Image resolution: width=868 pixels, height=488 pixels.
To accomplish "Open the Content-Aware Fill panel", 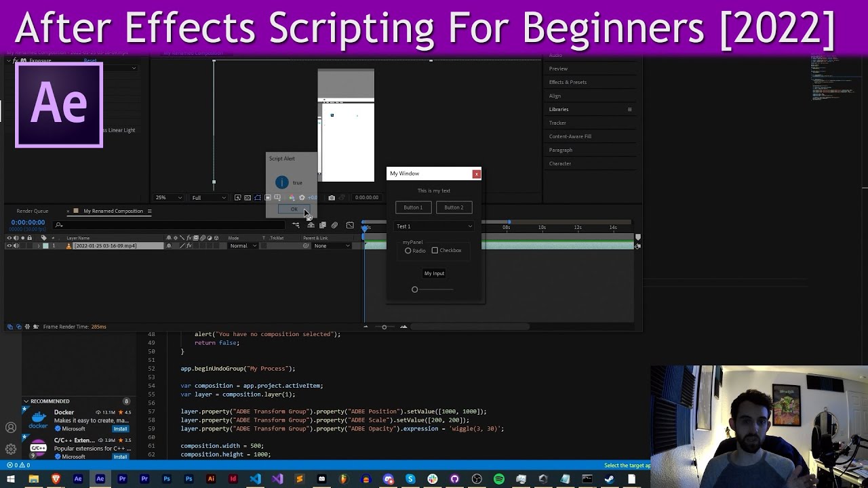I will [x=570, y=136].
